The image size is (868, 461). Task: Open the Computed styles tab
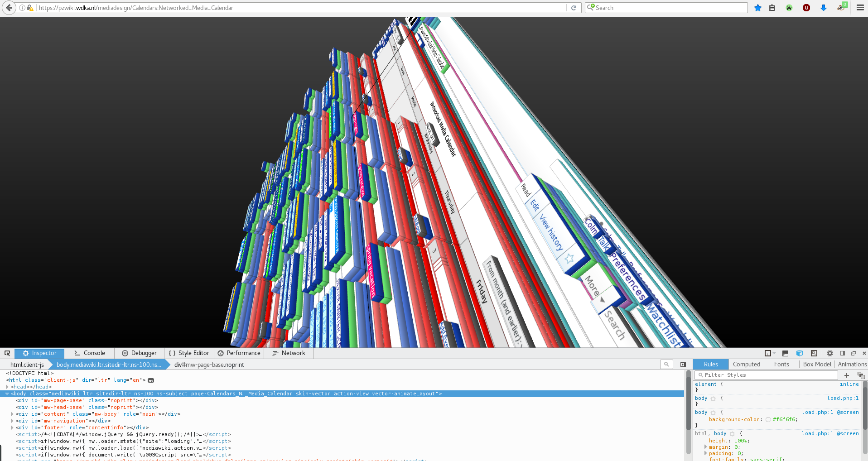tap(746, 364)
